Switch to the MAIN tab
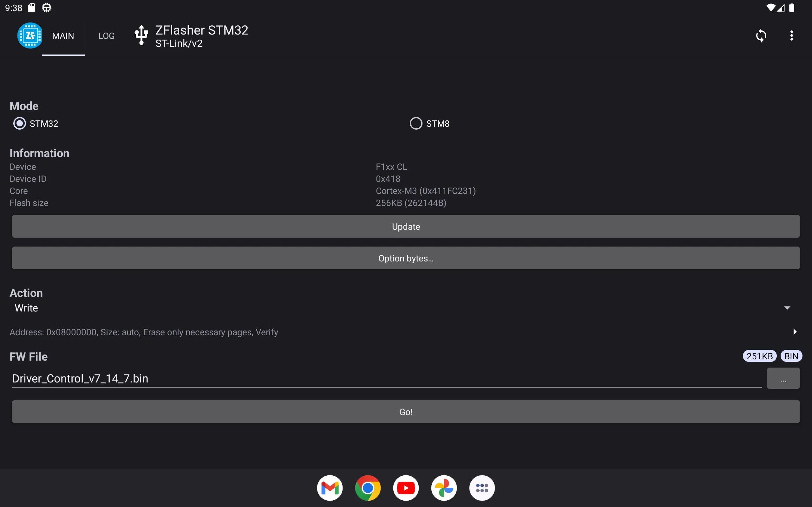The image size is (812, 507). pyautogui.click(x=63, y=35)
